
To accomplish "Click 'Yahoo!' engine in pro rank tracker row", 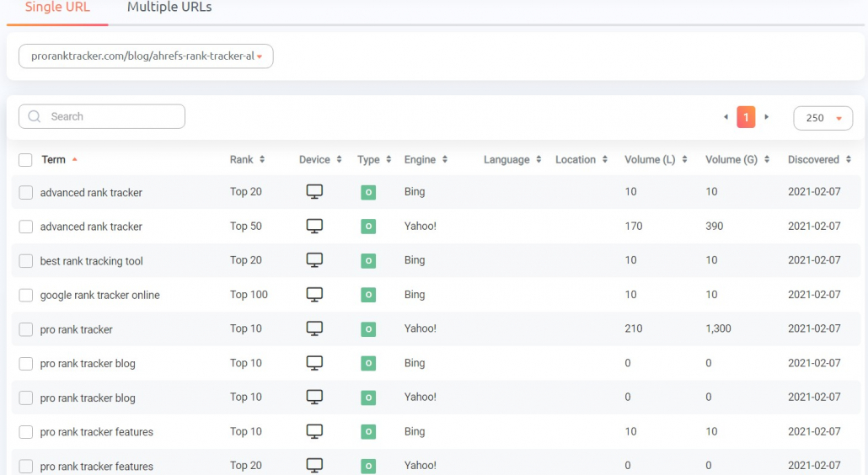I will tap(421, 328).
